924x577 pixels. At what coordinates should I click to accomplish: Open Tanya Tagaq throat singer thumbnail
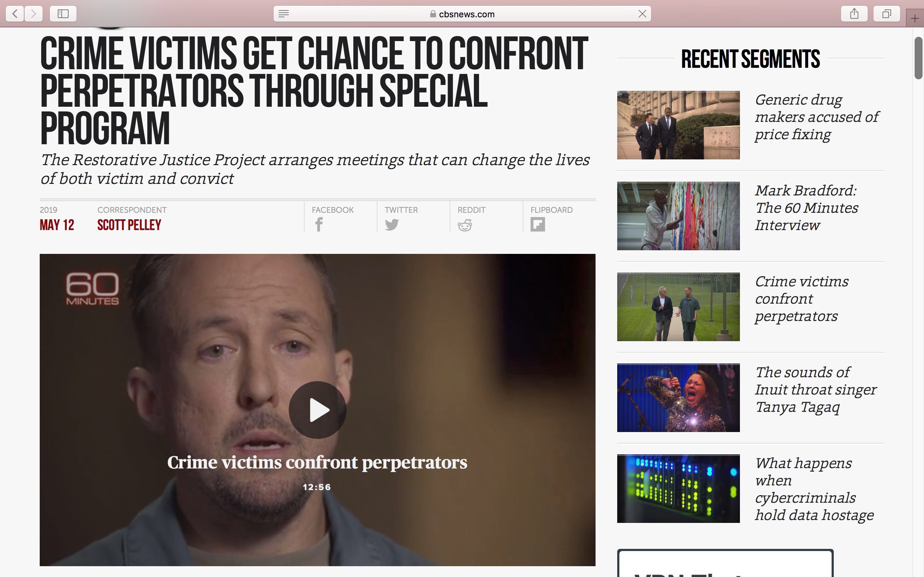[678, 398]
